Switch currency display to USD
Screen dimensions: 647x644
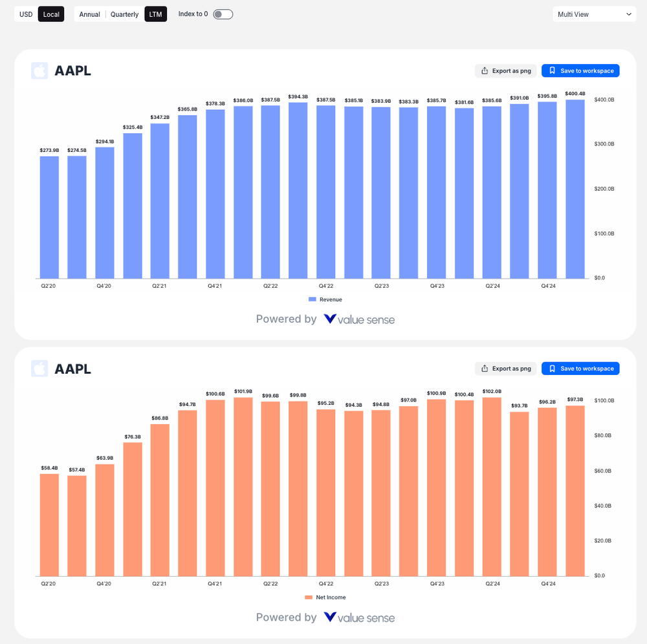coord(26,14)
